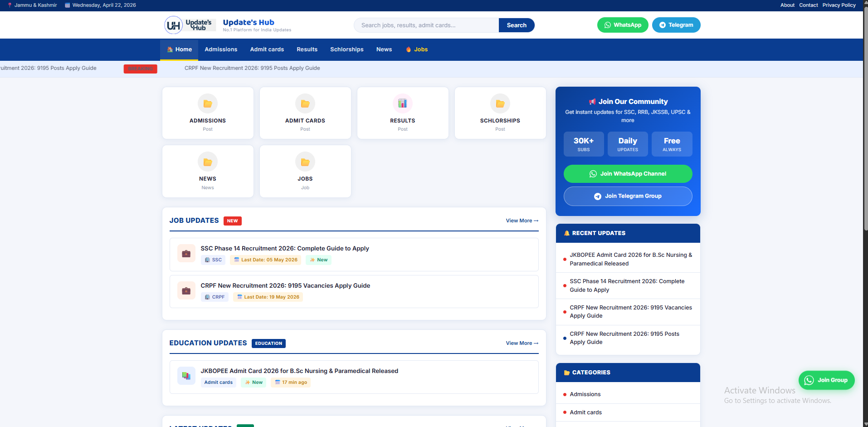The image size is (868, 427).
Task: Click the JKBOPEE admit card post icon
Action: click(x=186, y=376)
